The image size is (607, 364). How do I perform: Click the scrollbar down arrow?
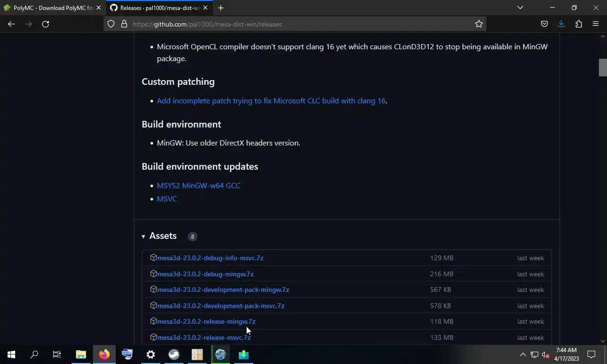pos(603,341)
